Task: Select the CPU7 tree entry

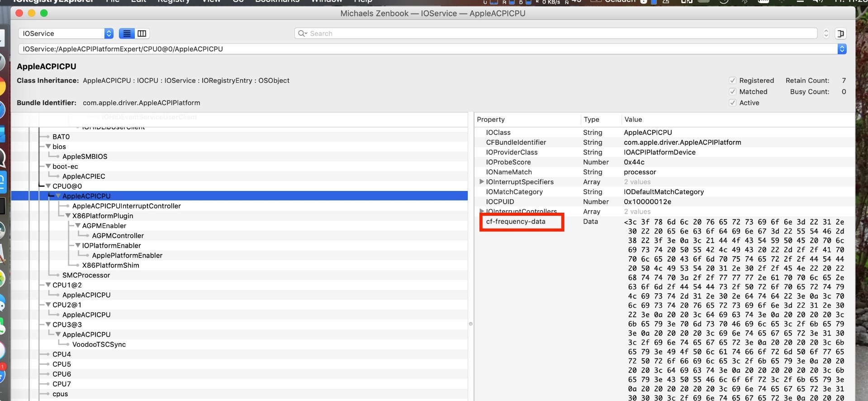Action: point(62,384)
